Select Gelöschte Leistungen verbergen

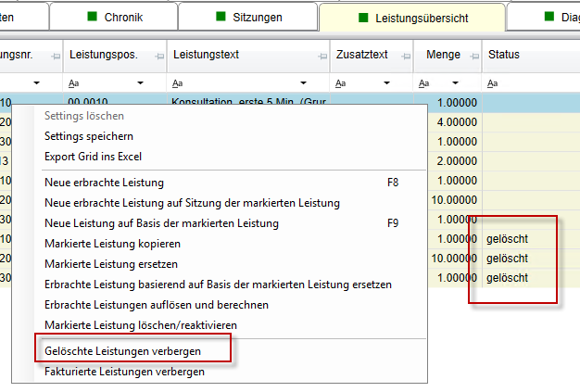[x=123, y=351]
